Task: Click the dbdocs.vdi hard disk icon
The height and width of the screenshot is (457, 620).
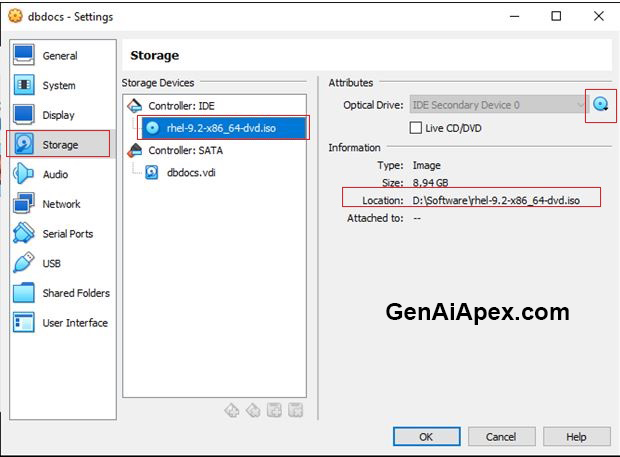Action: coord(152,172)
